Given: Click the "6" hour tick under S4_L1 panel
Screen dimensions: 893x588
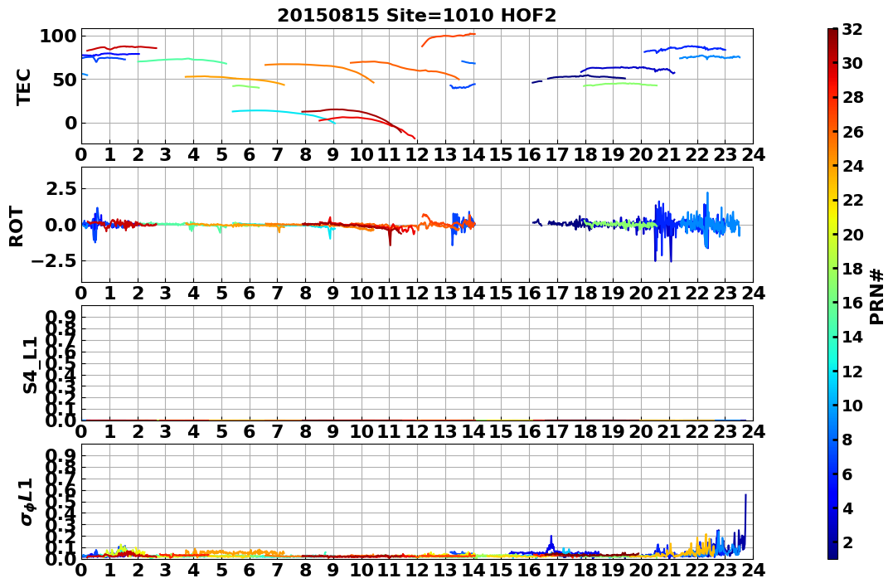Looking at the screenshot, I should coord(249,432).
